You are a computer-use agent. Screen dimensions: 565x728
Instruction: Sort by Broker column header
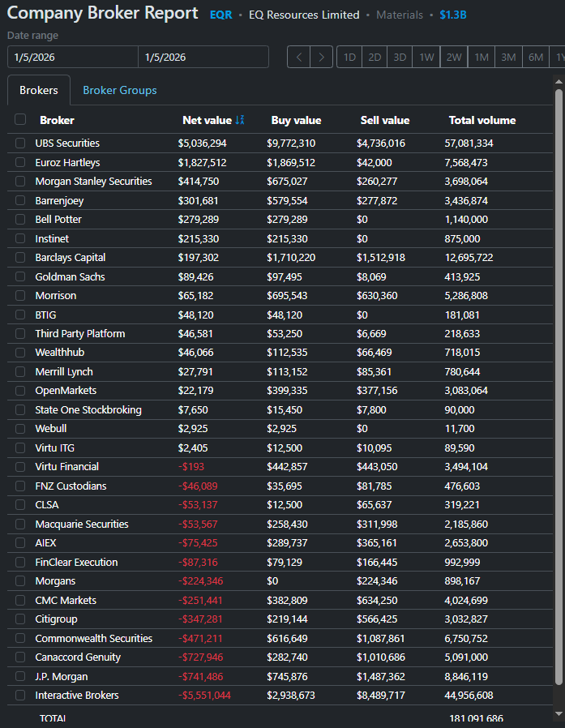(57, 120)
